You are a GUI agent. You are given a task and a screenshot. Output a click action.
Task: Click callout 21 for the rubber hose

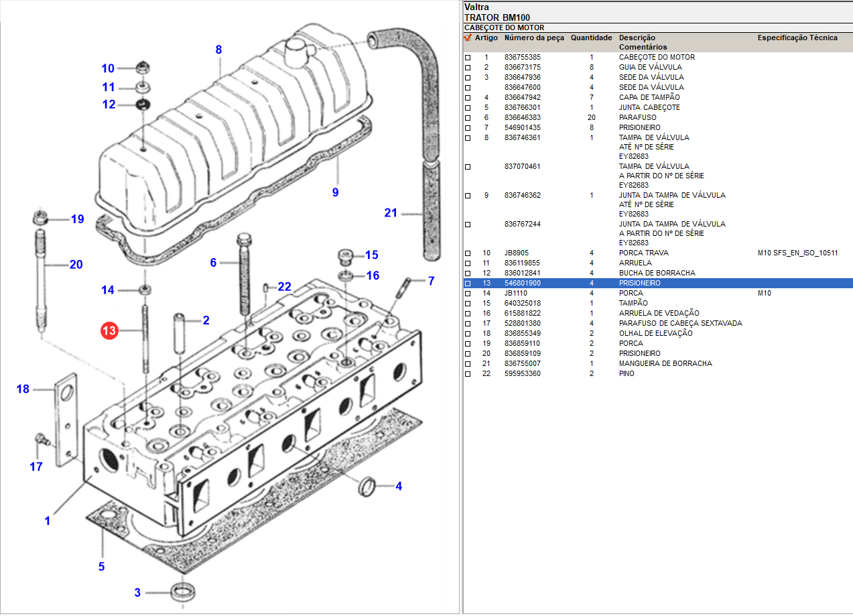coord(391,213)
